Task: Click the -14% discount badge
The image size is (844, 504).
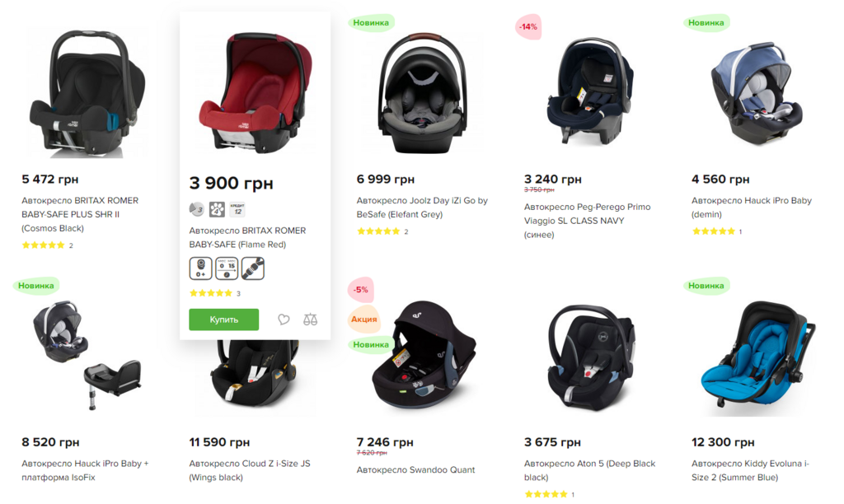Action: point(528,26)
